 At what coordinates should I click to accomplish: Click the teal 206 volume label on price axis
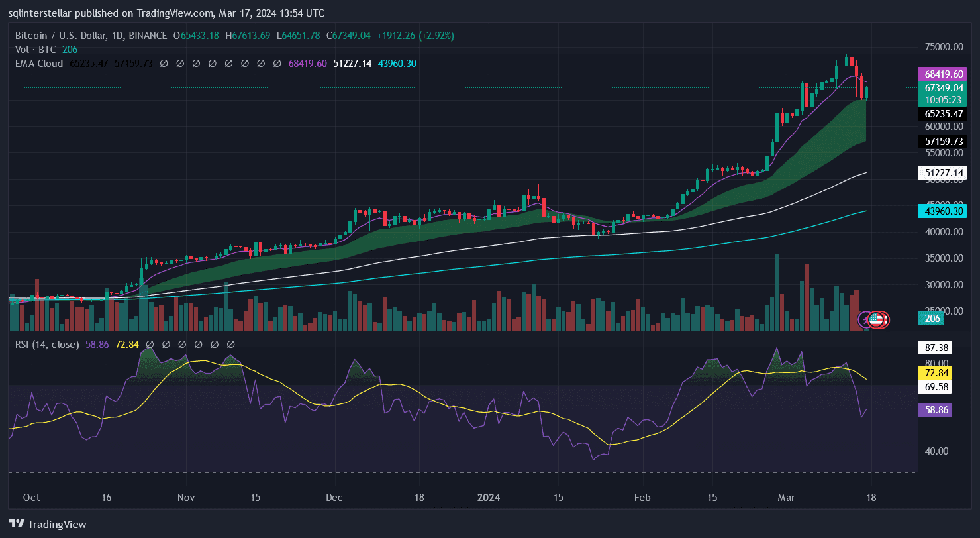933,319
